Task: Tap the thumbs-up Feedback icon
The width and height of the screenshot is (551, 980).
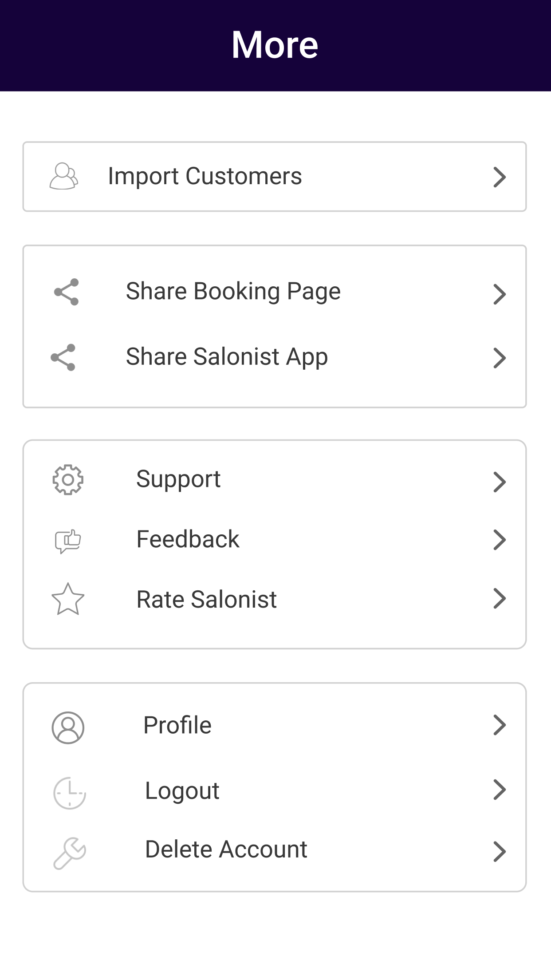Action: click(x=68, y=541)
